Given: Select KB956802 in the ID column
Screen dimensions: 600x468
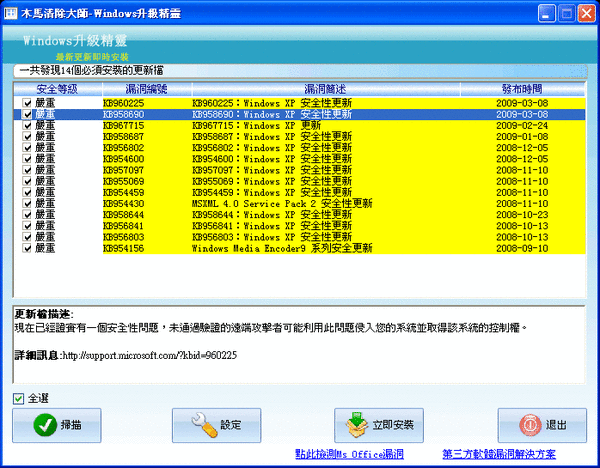Looking at the screenshot, I should (x=124, y=148).
